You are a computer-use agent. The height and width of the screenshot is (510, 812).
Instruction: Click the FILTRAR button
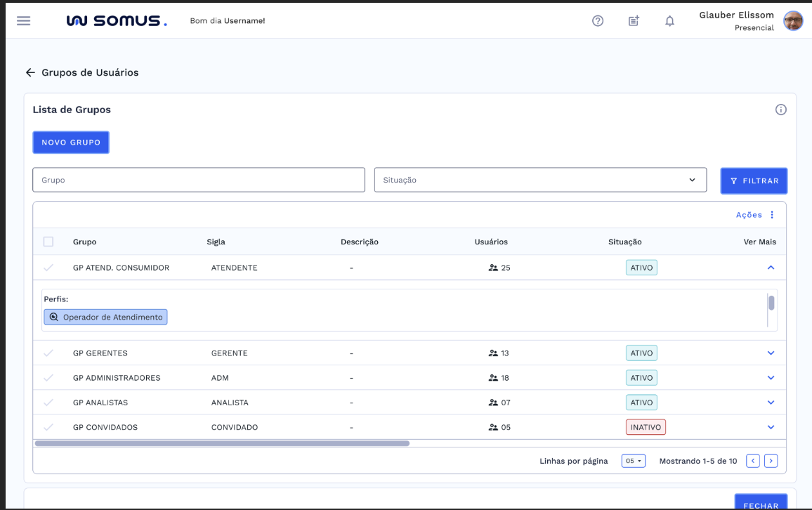[754, 181]
